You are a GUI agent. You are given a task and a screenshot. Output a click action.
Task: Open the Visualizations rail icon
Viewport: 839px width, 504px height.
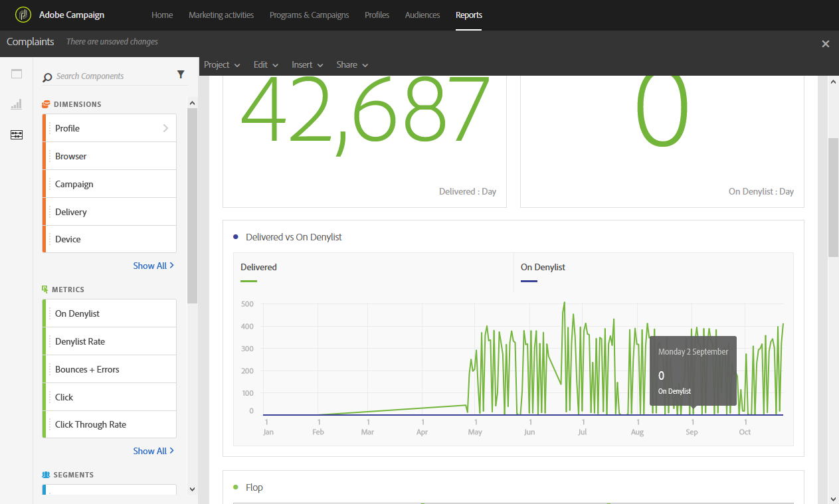(17, 104)
